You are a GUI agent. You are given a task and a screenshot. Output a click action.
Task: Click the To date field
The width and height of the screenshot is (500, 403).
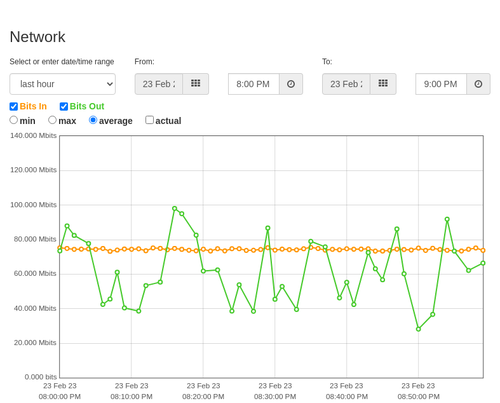(346, 84)
